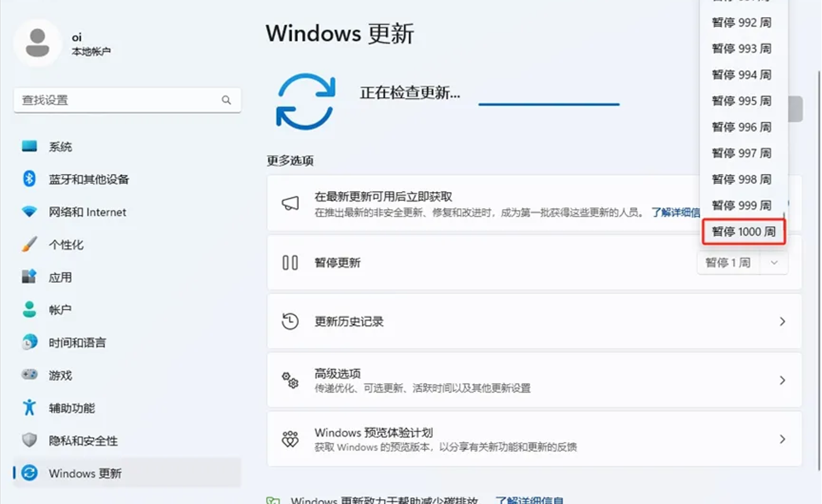
Task: Expand 更新历史记录 with its chevron
Action: click(x=782, y=321)
